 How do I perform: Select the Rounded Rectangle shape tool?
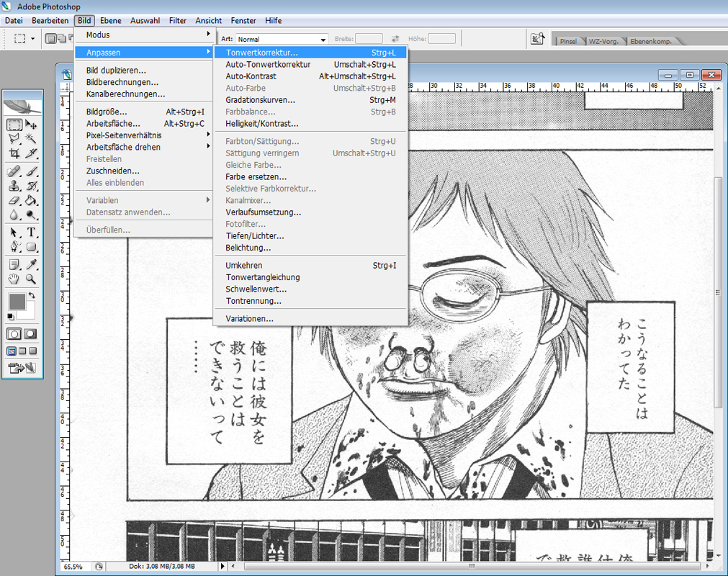point(31,246)
